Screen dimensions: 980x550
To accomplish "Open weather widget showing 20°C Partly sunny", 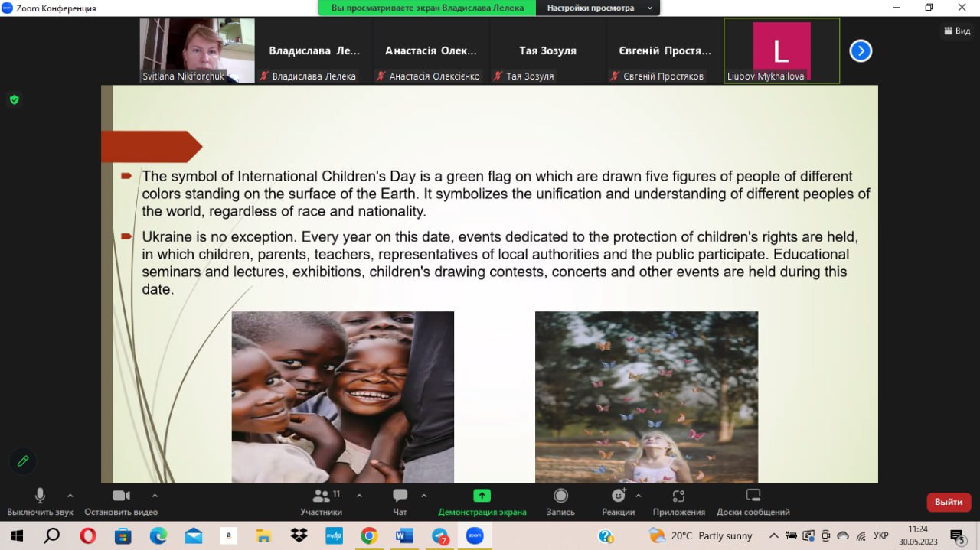I will point(700,535).
